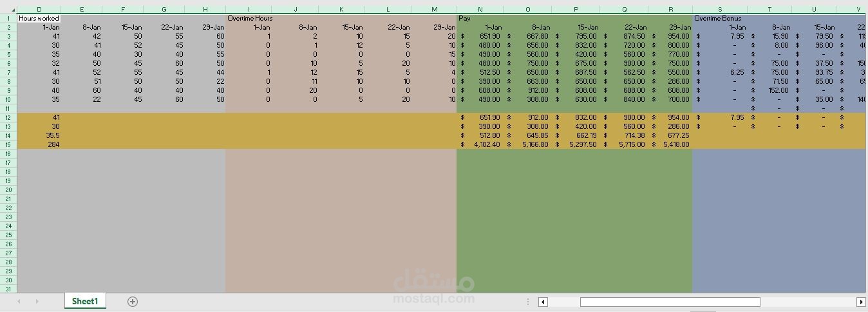Viewport: 868px width, 312px height.
Task: Click the pay cell 667.80
Action: tap(528, 36)
